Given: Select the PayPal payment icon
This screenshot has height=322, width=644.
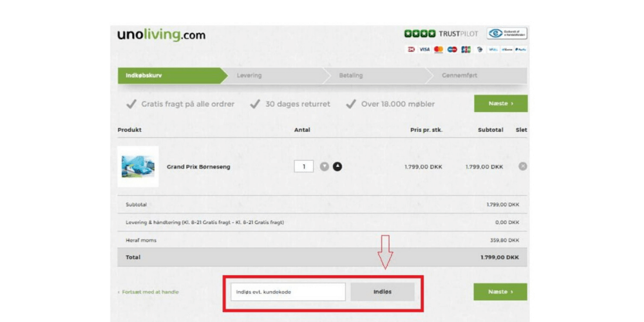Looking at the screenshot, I should point(521,50).
